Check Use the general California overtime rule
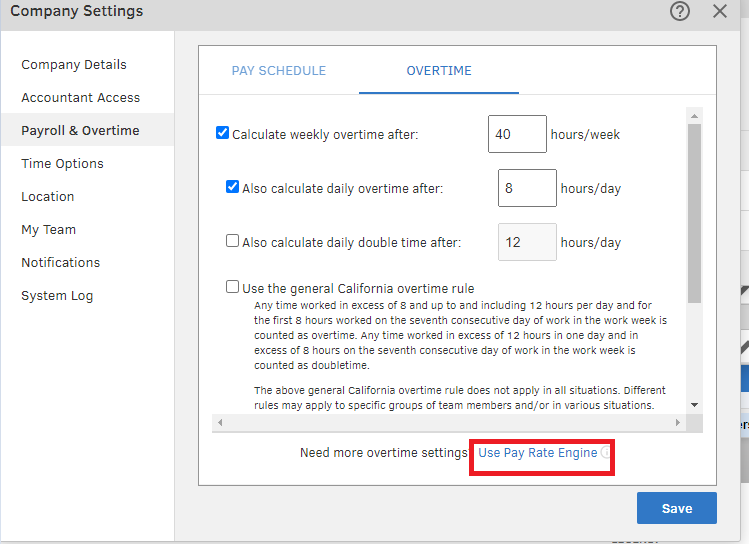 pyautogui.click(x=233, y=288)
